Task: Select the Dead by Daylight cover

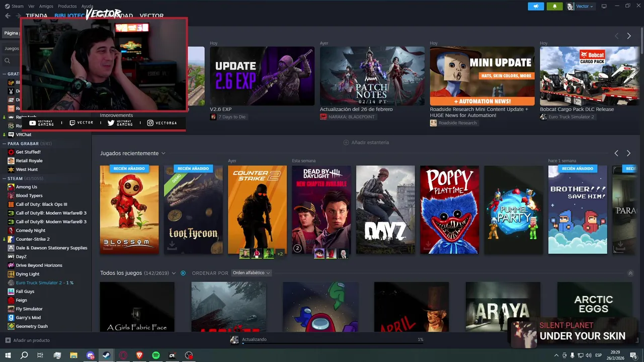Action: pos(321,210)
